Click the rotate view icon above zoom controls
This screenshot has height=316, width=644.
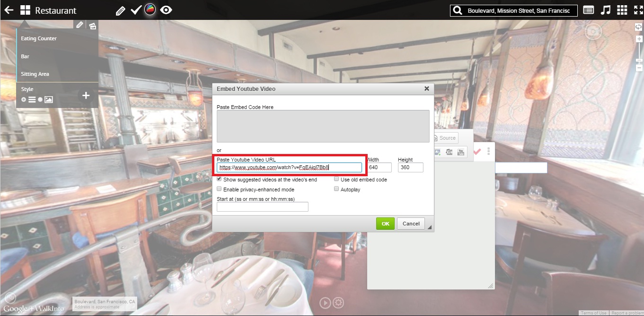pos(638,27)
